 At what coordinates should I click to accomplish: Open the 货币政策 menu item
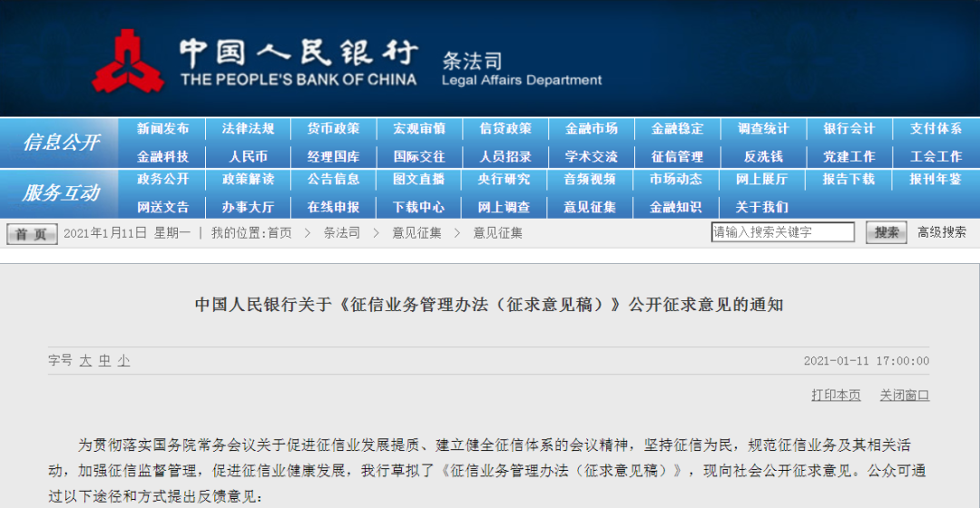click(333, 129)
